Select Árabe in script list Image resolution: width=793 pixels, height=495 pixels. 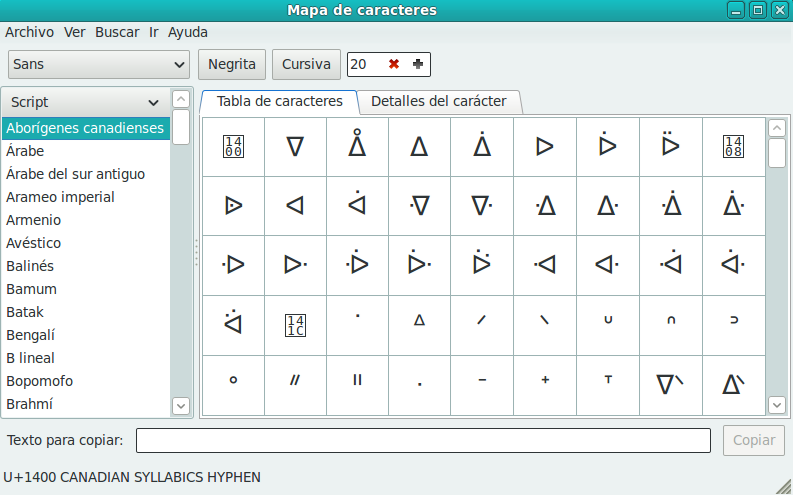coord(85,151)
